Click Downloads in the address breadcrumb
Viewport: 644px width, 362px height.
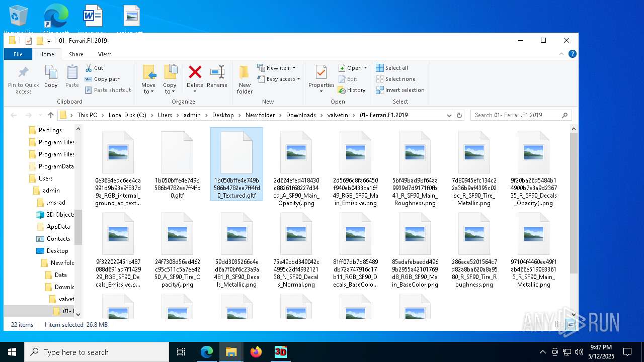pyautogui.click(x=301, y=115)
